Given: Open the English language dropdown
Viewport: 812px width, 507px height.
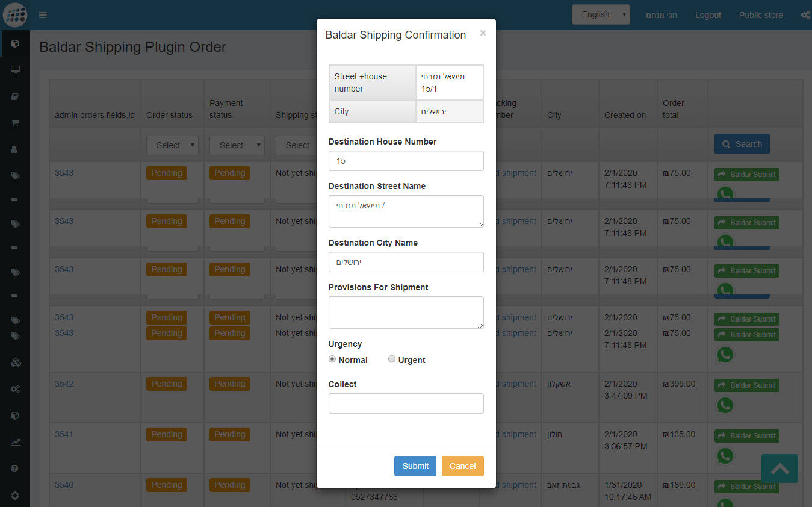Looking at the screenshot, I should coord(601,14).
